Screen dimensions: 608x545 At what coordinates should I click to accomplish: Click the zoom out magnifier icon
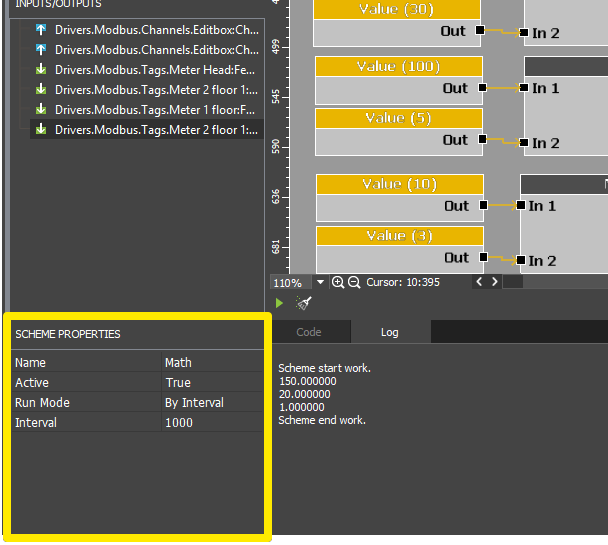pyautogui.click(x=353, y=283)
